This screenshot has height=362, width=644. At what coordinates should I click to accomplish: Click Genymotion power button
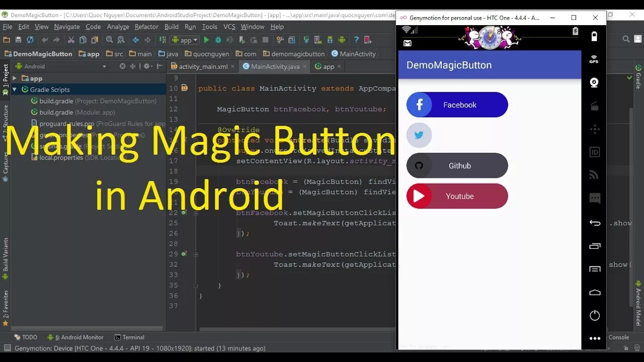tap(595, 315)
